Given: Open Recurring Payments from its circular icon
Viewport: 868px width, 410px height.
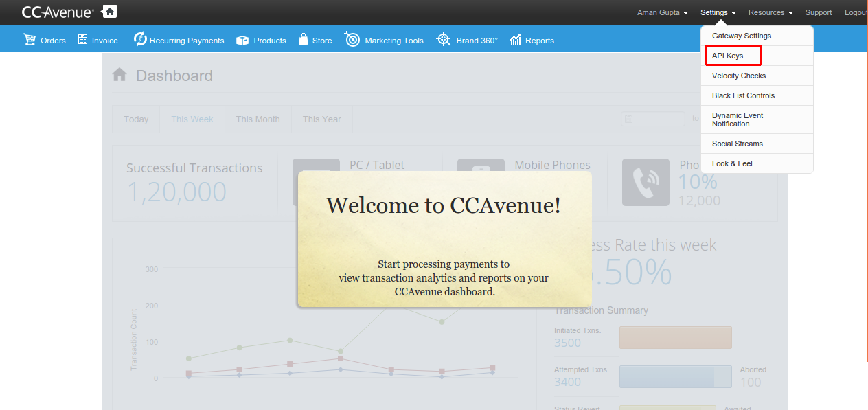Looking at the screenshot, I should click(140, 40).
